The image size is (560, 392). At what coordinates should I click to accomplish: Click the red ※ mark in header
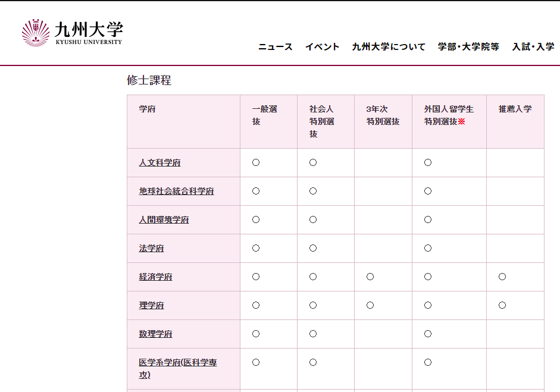[x=461, y=121]
